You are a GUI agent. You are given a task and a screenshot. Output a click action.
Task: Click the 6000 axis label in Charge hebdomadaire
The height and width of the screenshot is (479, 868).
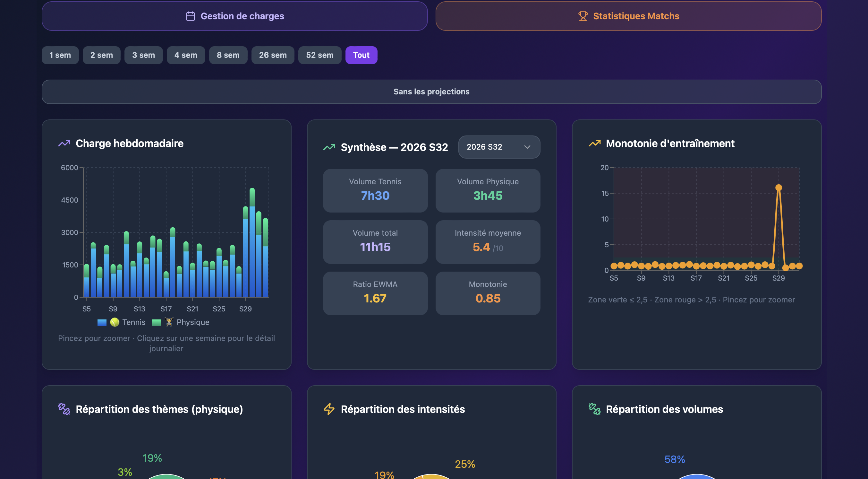coord(69,168)
